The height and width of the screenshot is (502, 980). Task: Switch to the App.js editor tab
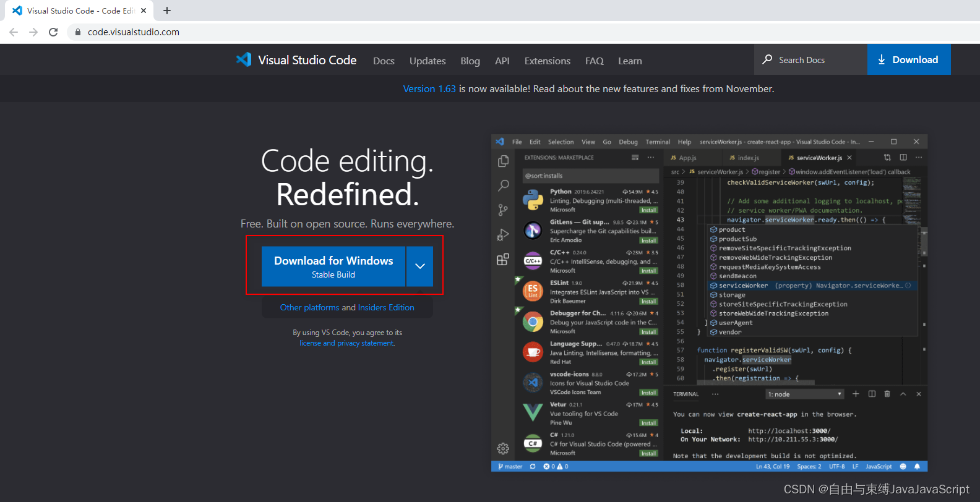tap(684, 158)
